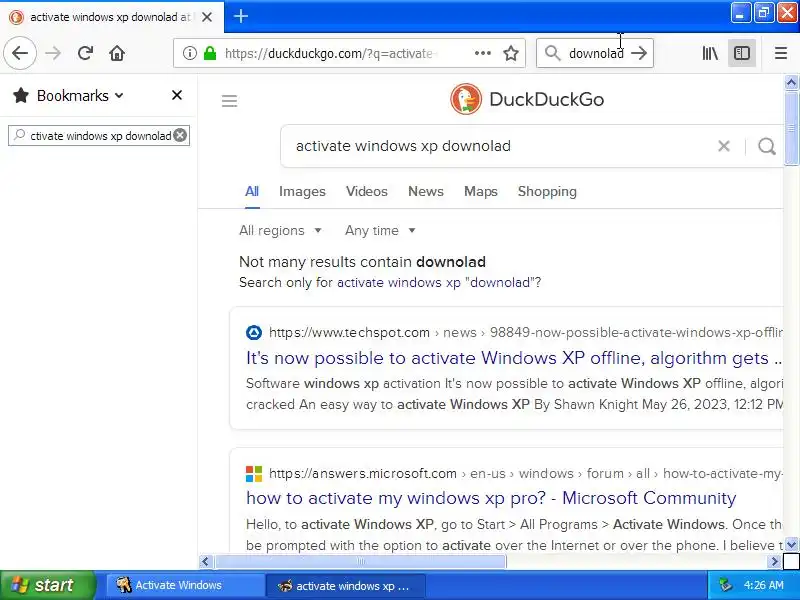Open a new tab with plus button
Image resolution: width=800 pixels, height=600 pixels.
point(241,16)
